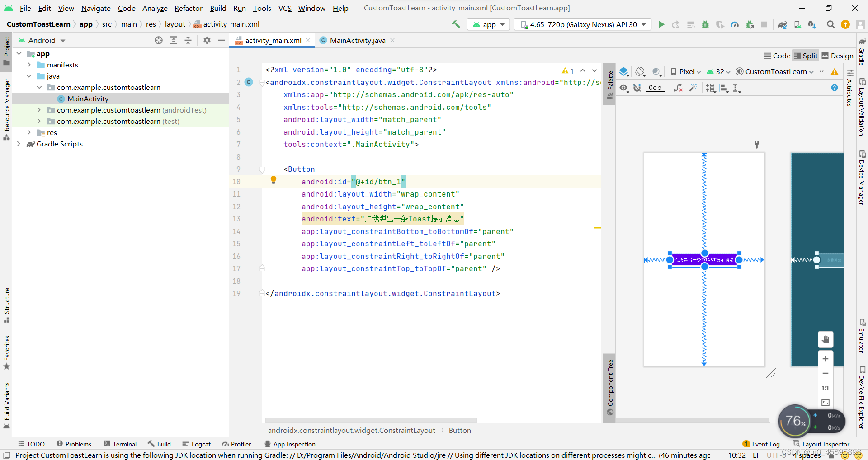Open the Android project view dropdown
Screen dimensions: 868x460
point(42,40)
